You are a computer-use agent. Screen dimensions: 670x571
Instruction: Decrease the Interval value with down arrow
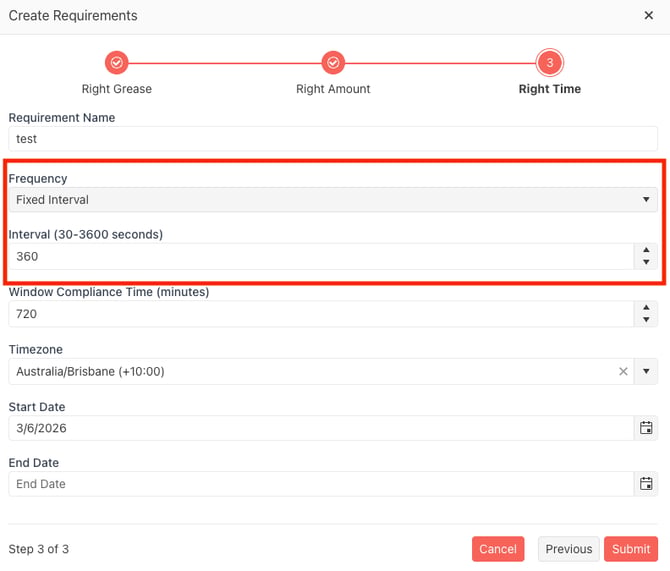pyautogui.click(x=646, y=262)
